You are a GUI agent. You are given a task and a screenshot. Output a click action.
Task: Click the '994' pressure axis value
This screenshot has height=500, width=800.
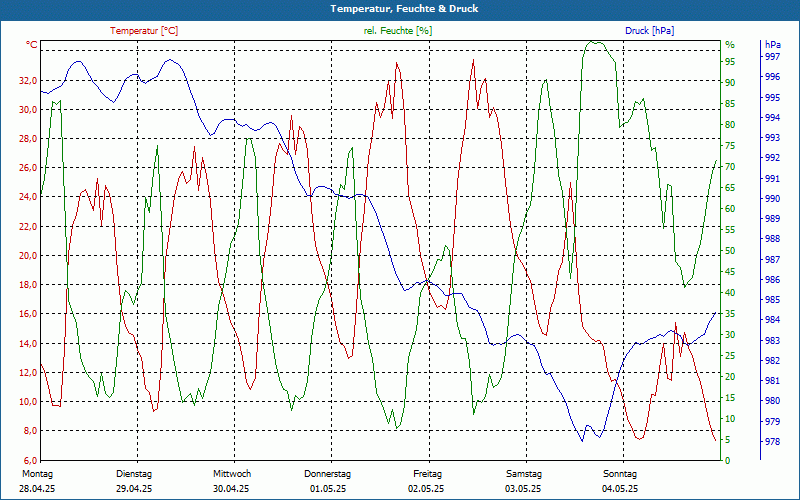(773, 117)
